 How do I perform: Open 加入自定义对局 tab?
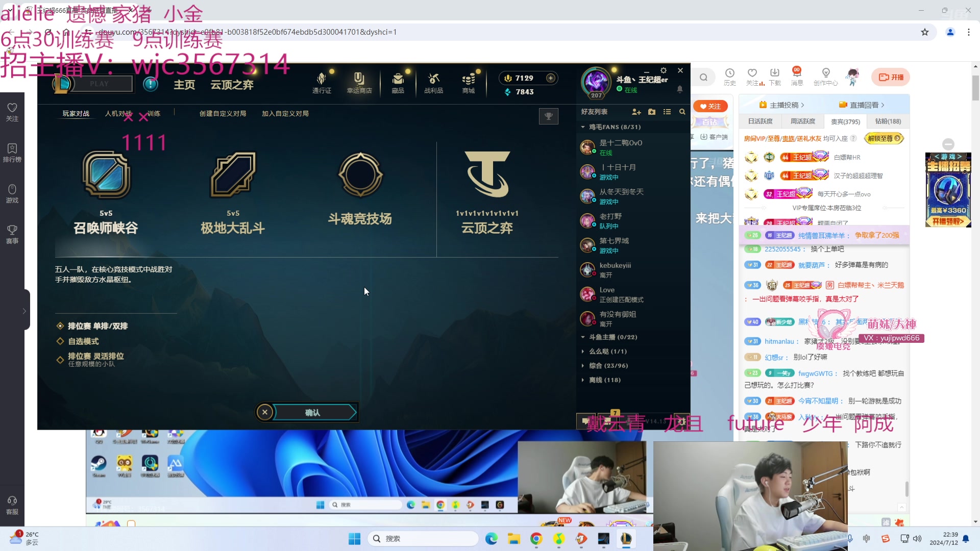coord(285,114)
